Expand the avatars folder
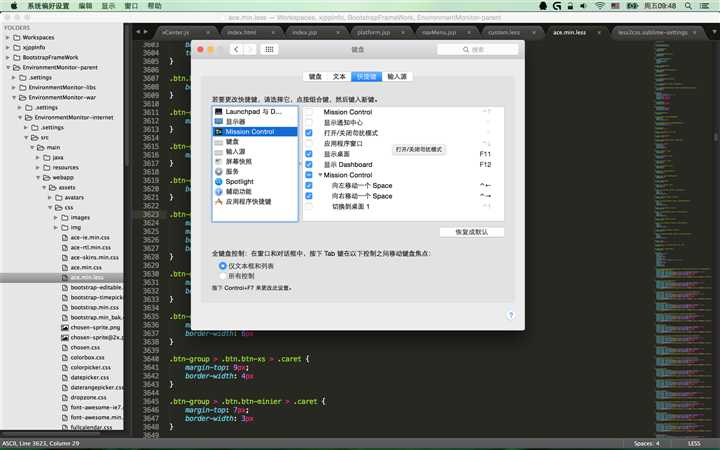The height and width of the screenshot is (450, 720). click(50, 198)
